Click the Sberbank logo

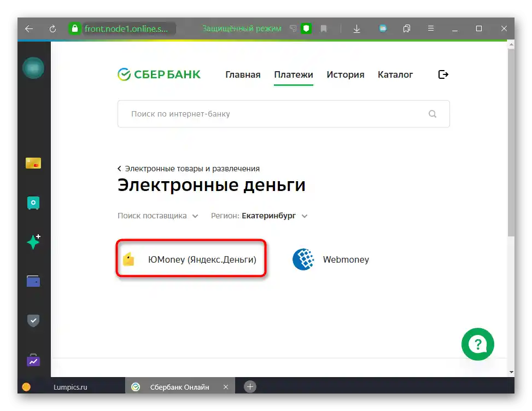click(x=159, y=74)
